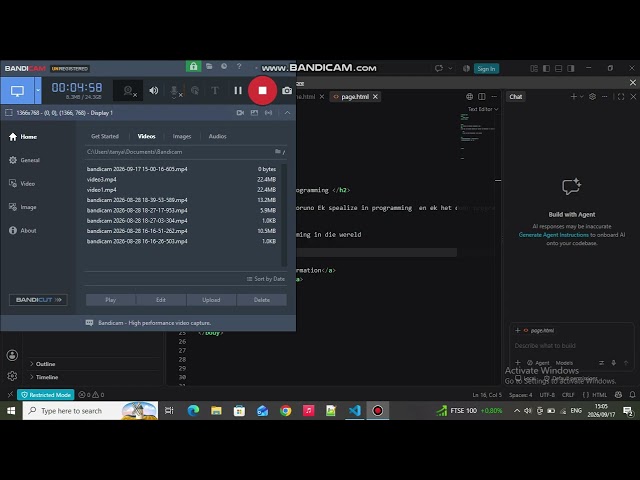640x480 pixels.
Task: Click video list vertical scrollbar
Action: point(284,216)
